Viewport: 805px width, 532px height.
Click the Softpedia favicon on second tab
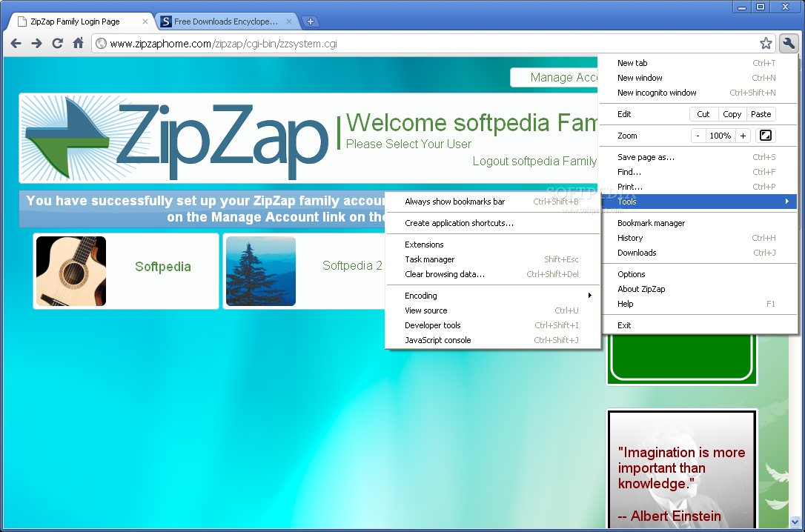pyautogui.click(x=165, y=21)
